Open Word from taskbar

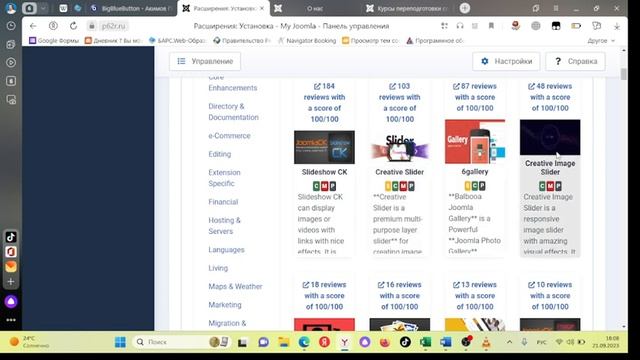pyautogui.click(x=446, y=342)
